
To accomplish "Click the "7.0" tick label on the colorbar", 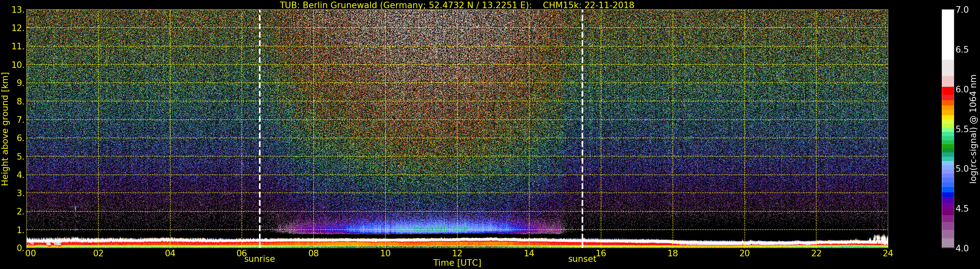I will 962,10.
